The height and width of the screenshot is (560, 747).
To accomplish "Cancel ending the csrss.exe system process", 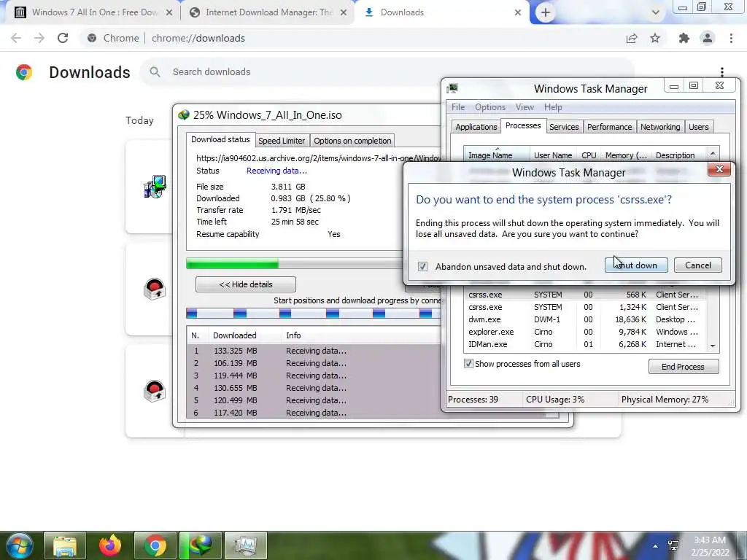I will click(x=698, y=265).
